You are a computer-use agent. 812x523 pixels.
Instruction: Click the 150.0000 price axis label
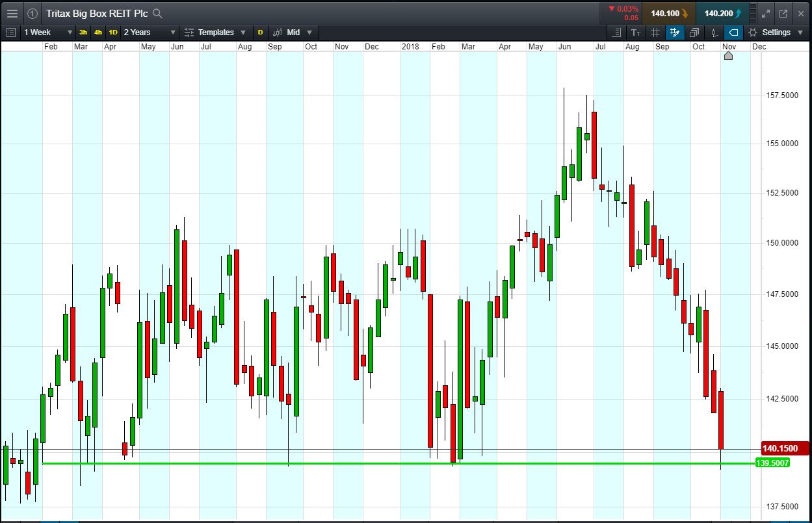pos(783,243)
